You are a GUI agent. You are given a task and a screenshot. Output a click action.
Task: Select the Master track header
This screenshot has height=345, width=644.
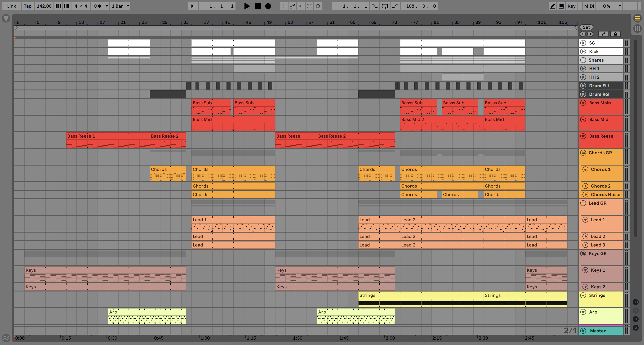[600, 331]
